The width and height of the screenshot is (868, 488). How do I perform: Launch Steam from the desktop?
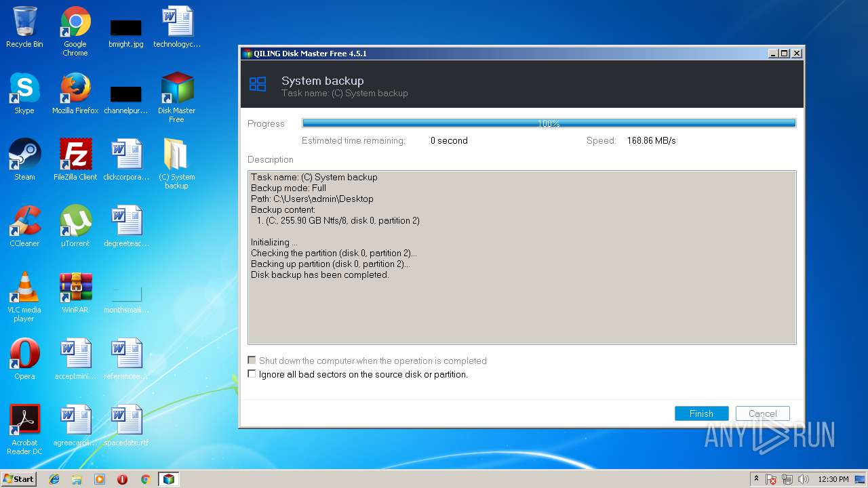coord(24,160)
